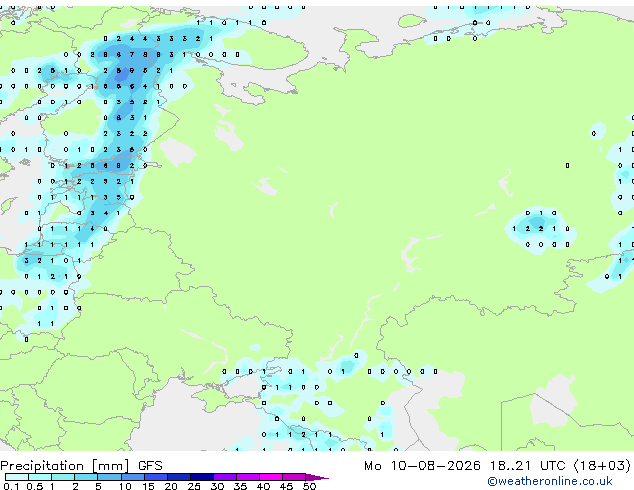The width and height of the screenshot is (634, 490).
Task: Select the 30–35 mm purple swatch
Action: 224,477
